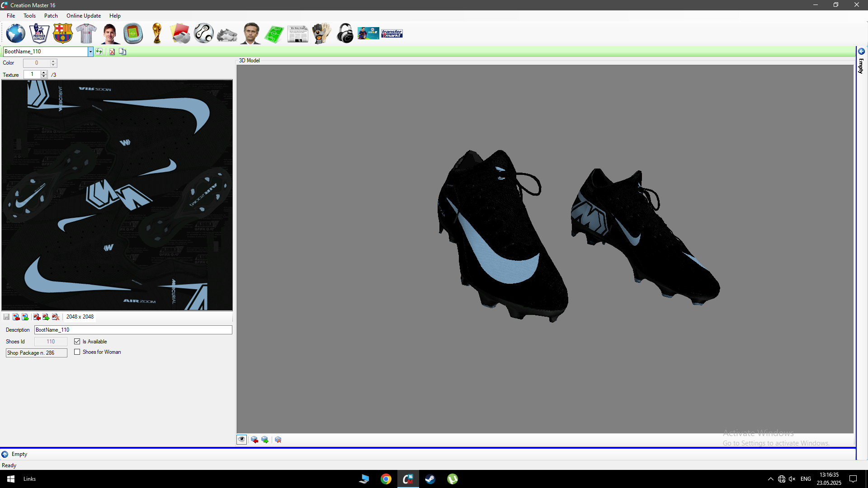
Task: Toggle 3D model view eye button
Action: (242, 440)
